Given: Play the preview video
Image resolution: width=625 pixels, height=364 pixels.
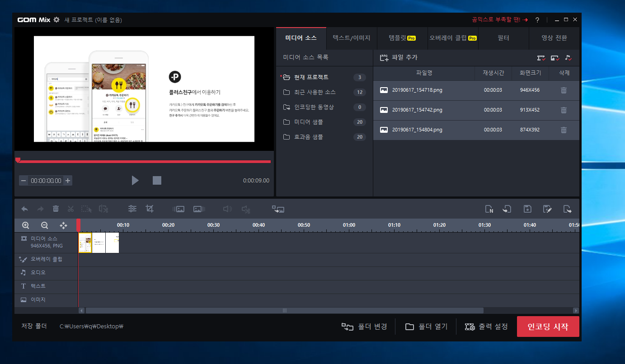Looking at the screenshot, I should point(135,181).
